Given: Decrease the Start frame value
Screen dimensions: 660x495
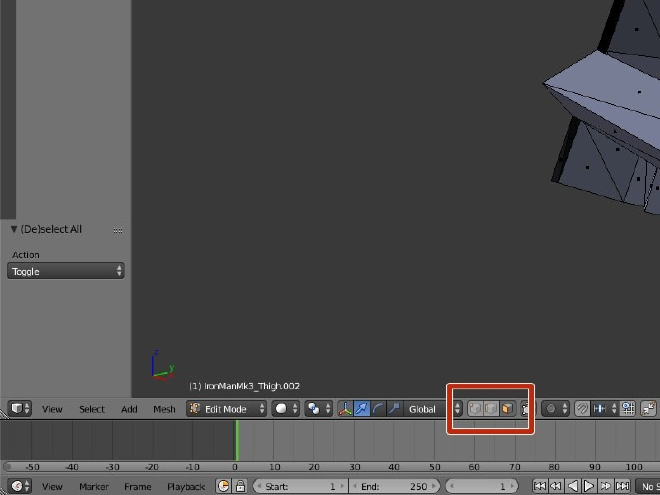Looking at the screenshot, I should 259,486.
